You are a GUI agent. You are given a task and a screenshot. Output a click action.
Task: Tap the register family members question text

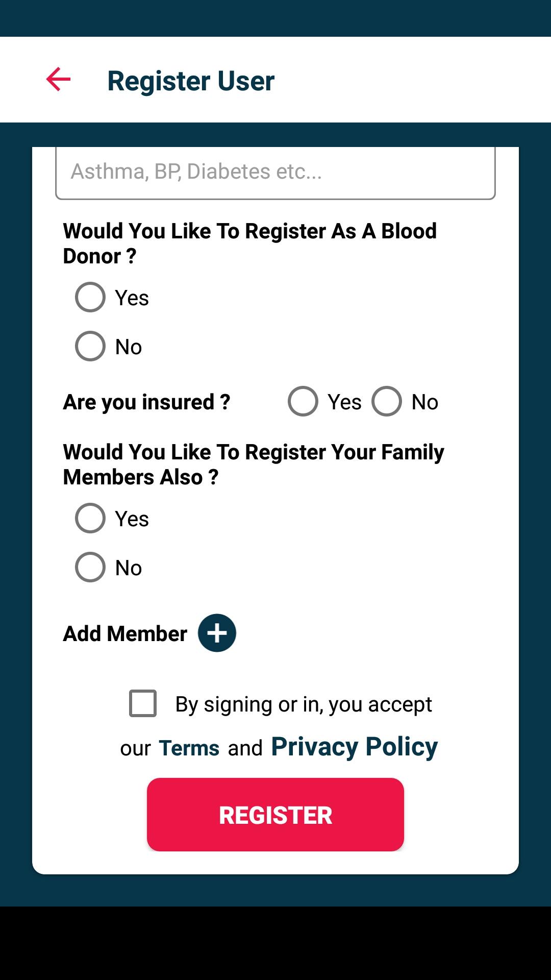pyautogui.click(x=254, y=464)
